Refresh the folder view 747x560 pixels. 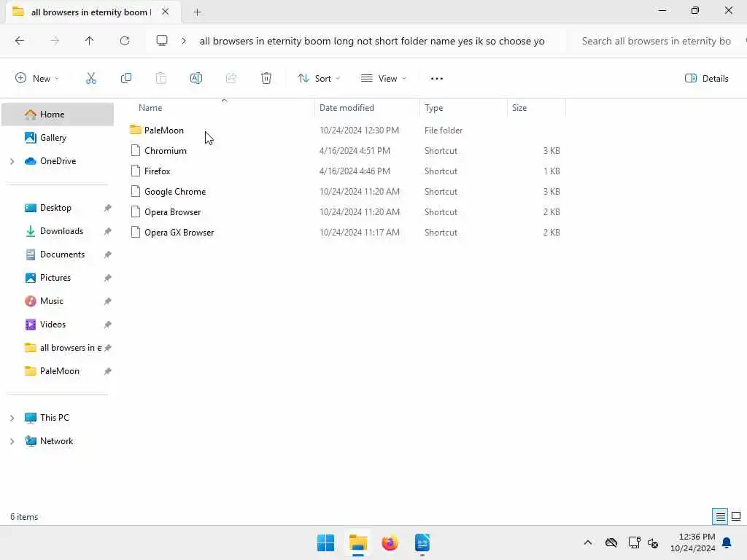tap(125, 41)
